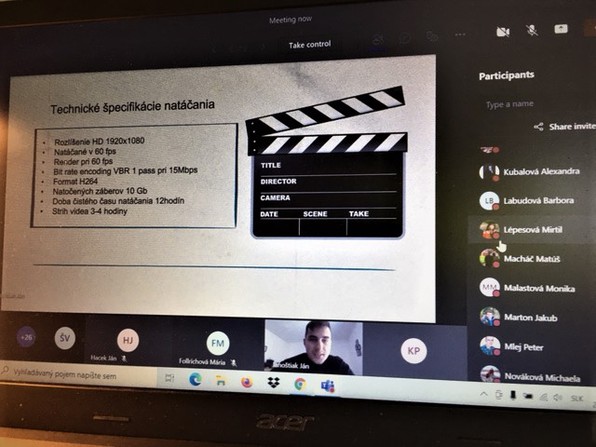The width and height of the screenshot is (596, 447).
Task: Click the volume icon in the system tray
Action: (x=558, y=397)
